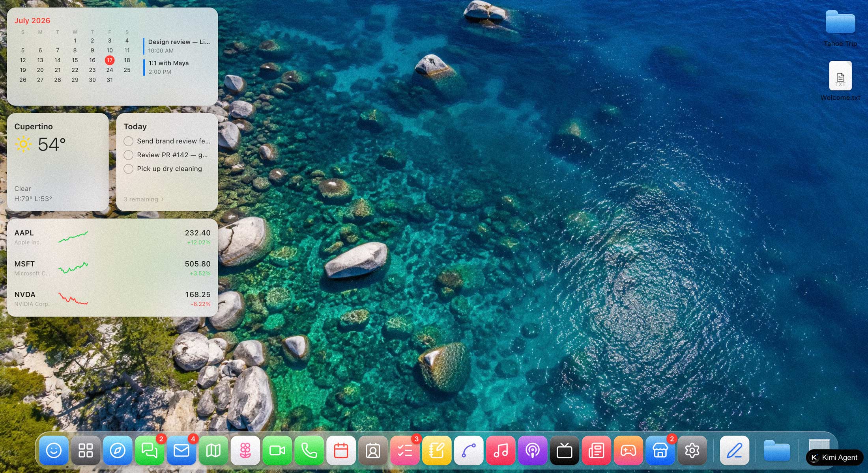
Task: Launch Safari compass icon in dock
Action: 118,450
